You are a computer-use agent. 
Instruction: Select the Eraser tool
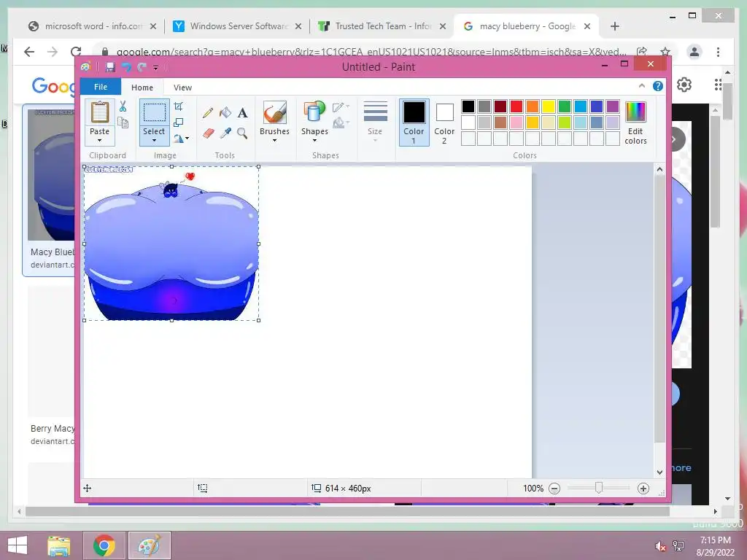208,133
